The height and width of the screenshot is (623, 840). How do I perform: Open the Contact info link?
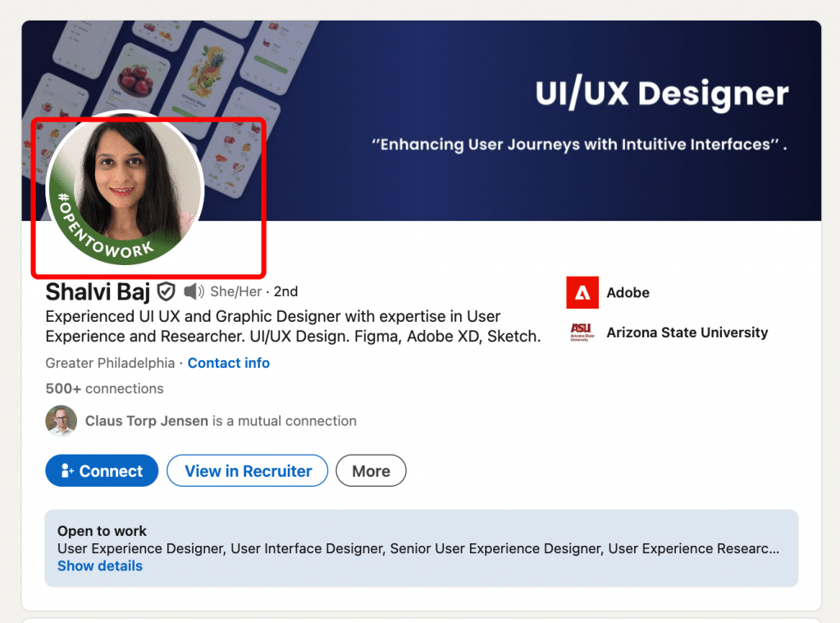228,363
